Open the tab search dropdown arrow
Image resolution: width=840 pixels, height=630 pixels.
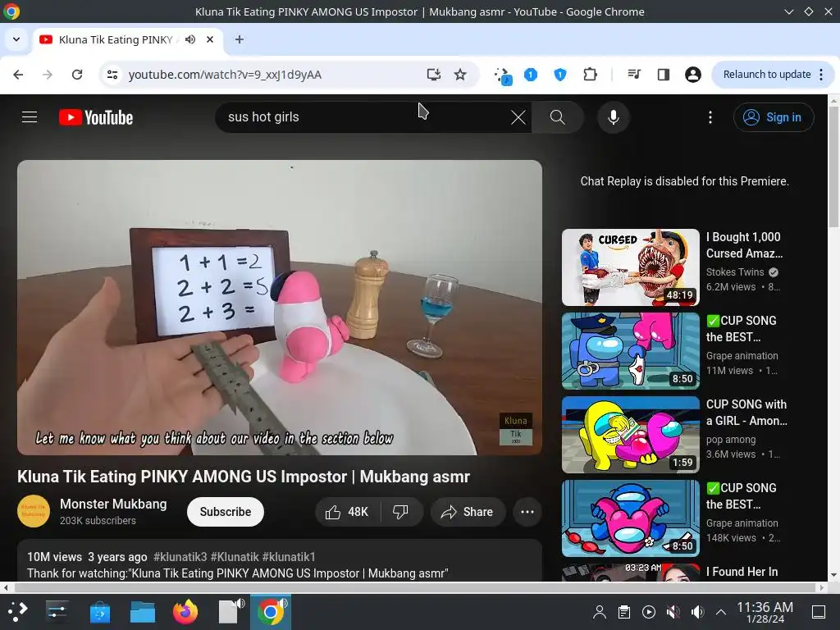[16, 39]
